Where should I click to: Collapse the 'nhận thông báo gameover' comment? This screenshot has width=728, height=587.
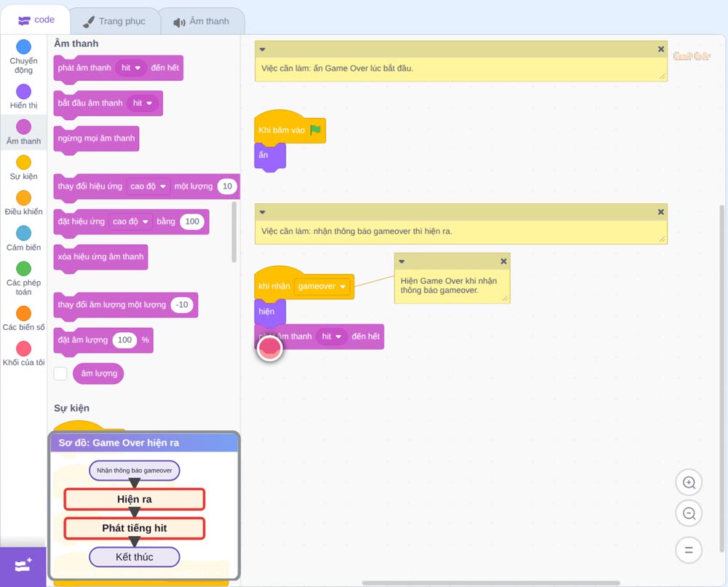pyautogui.click(x=262, y=212)
